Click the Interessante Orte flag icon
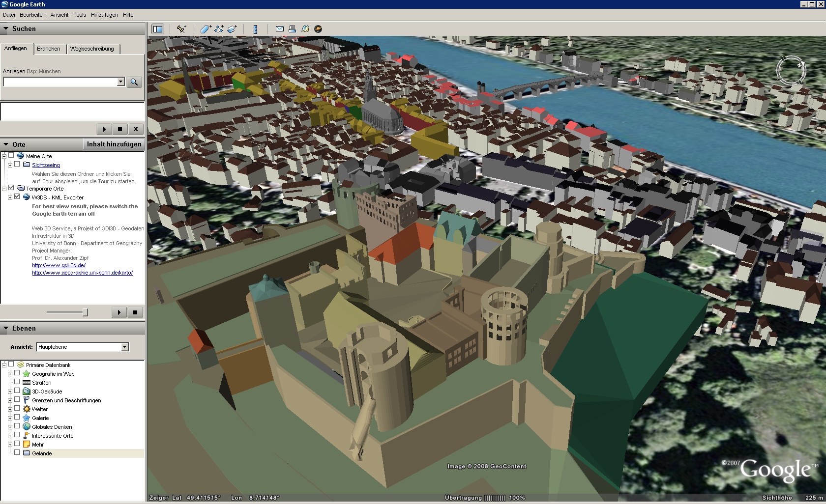This screenshot has height=504, width=826. click(27, 435)
